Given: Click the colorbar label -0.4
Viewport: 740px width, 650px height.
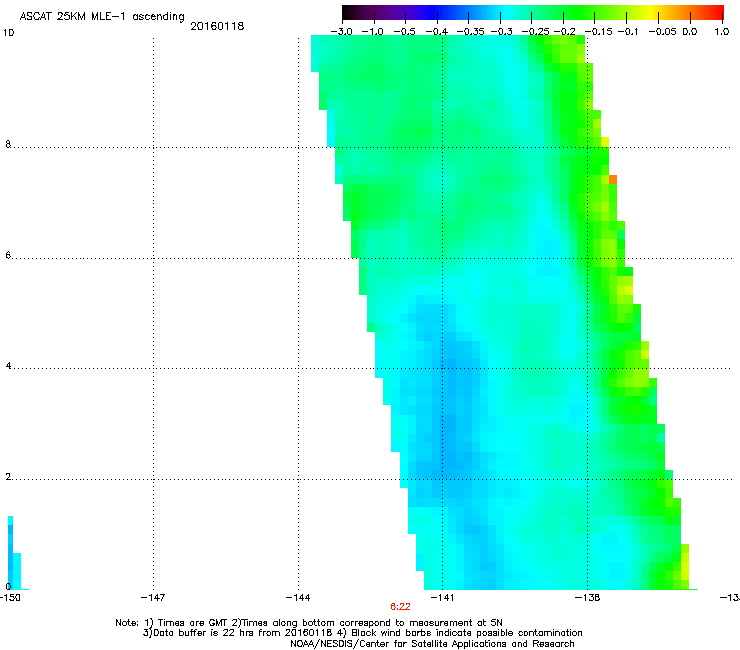Looking at the screenshot, I should point(437,32).
